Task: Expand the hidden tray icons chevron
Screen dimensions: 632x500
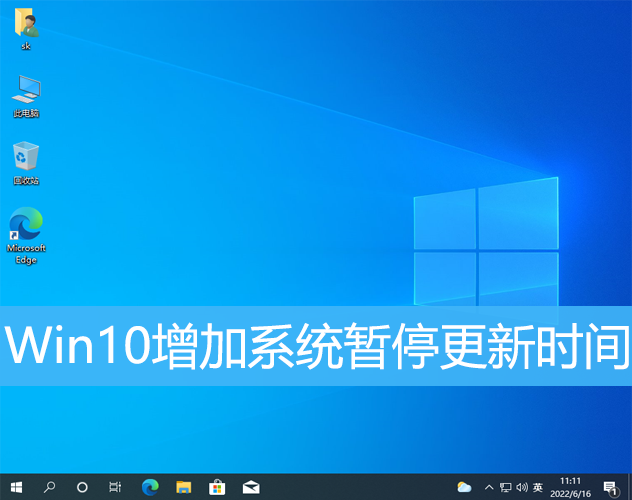Action: pos(487,487)
